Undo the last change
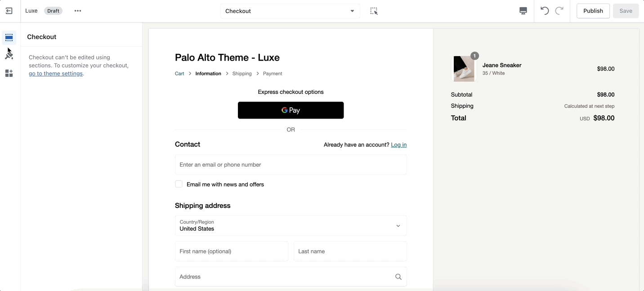 [545, 11]
